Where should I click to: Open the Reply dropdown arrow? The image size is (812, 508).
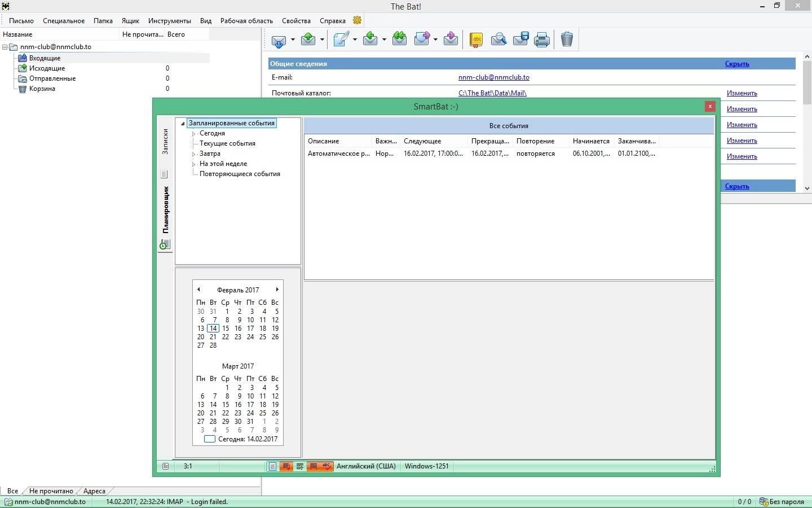click(384, 40)
